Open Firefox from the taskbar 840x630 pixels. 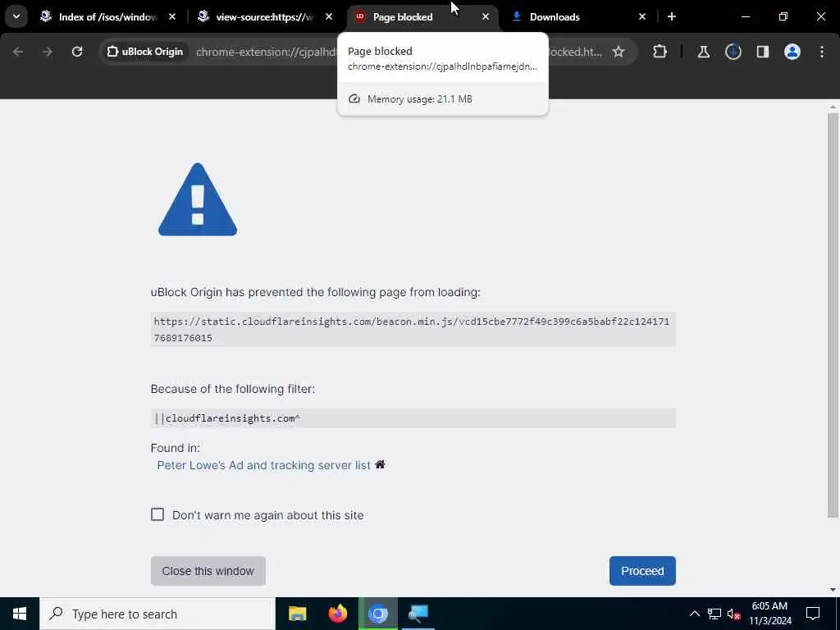pos(337,614)
